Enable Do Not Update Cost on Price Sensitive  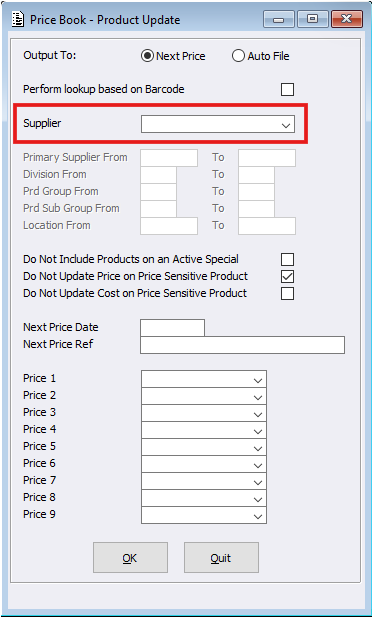[x=287, y=294]
